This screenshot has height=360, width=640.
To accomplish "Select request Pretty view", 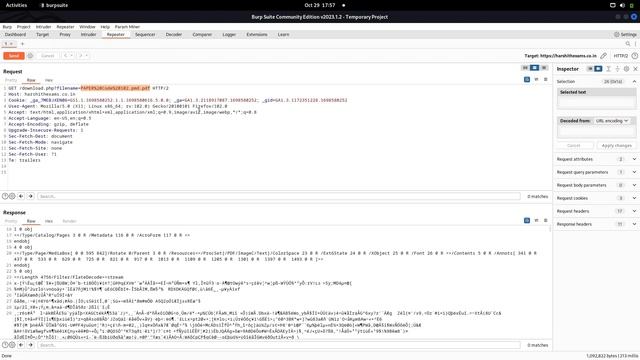I will pyautogui.click(x=11, y=80).
